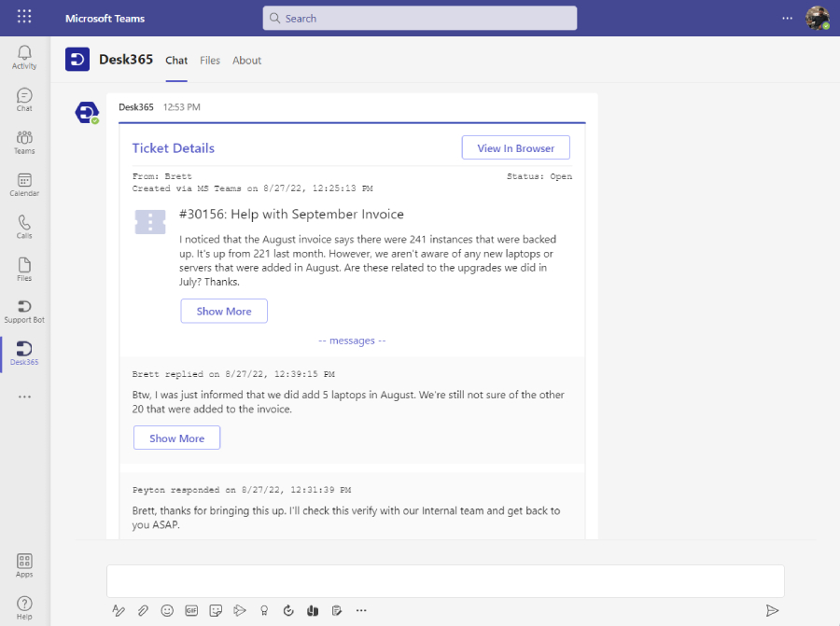Click the '-- messages --' label

pyautogui.click(x=352, y=341)
